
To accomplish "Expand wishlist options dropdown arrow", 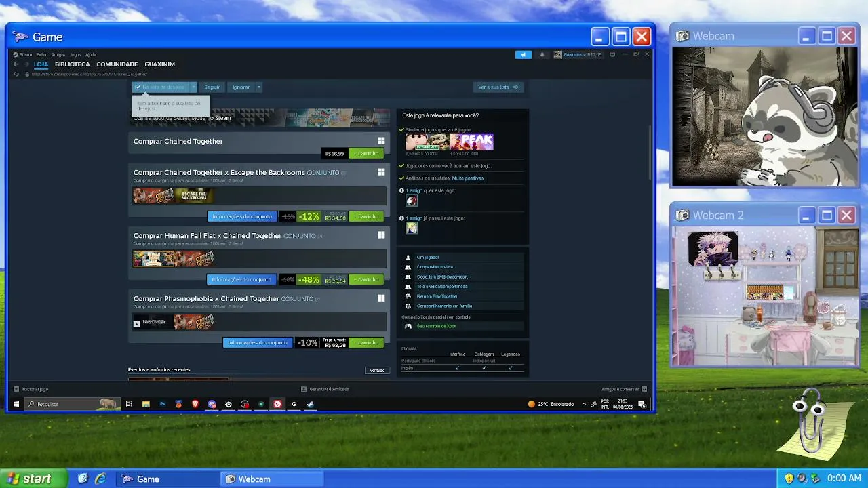I will [x=193, y=87].
